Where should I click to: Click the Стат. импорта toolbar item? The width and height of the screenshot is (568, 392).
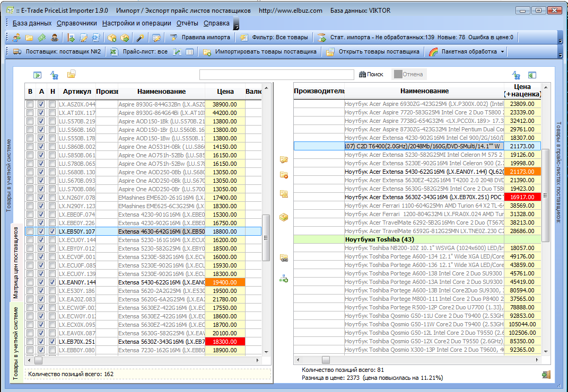(416, 37)
